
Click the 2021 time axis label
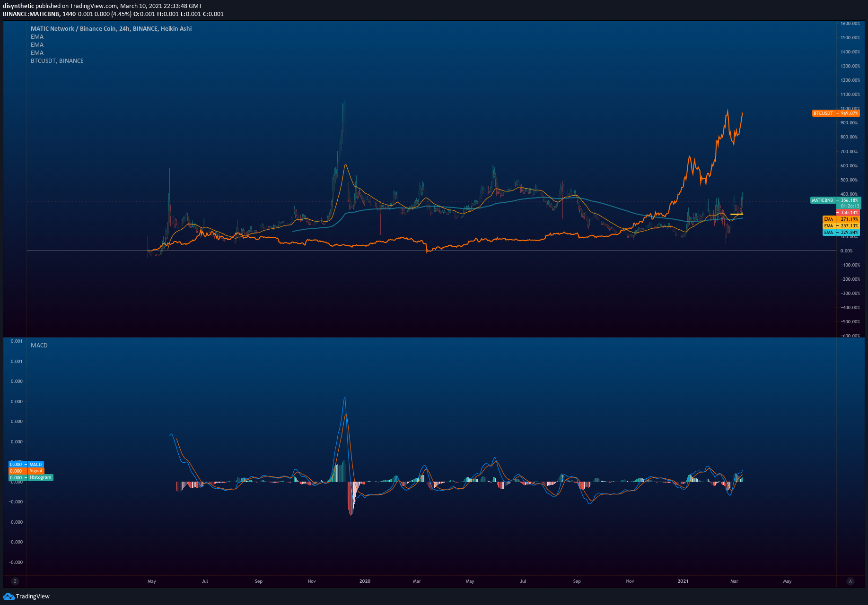(683, 581)
